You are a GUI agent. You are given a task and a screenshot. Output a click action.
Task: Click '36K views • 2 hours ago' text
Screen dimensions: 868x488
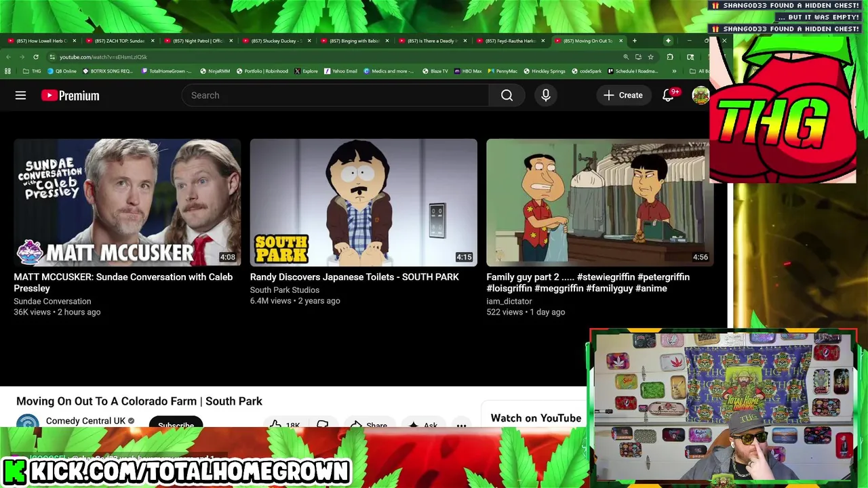pyautogui.click(x=57, y=312)
